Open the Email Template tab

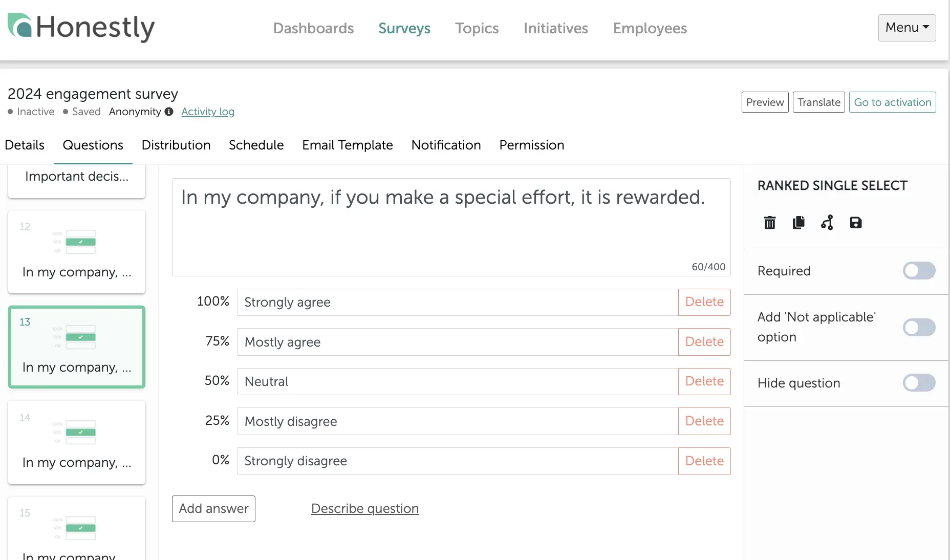pyautogui.click(x=347, y=145)
